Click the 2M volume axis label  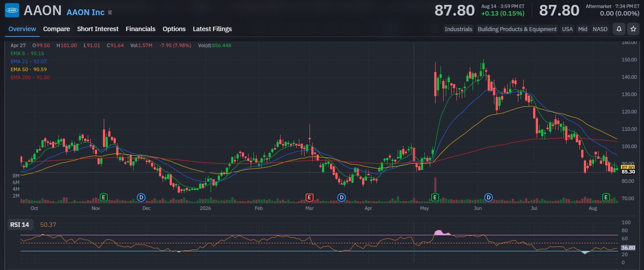click(16, 196)
